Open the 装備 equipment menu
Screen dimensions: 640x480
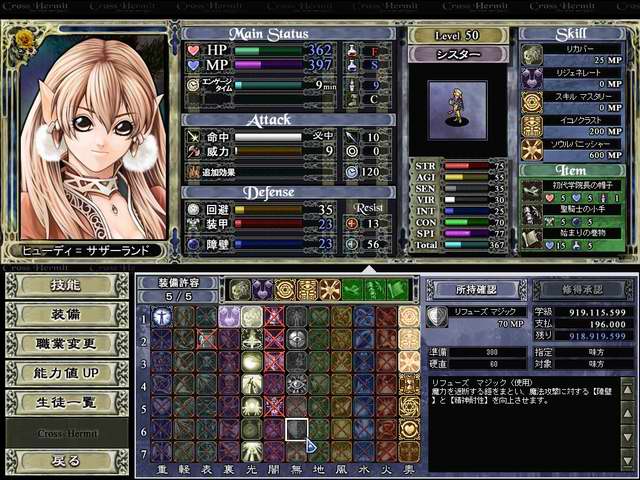point(66,315)
